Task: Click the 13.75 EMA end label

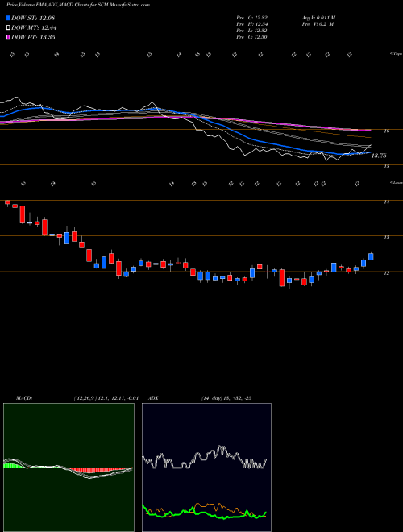Action: pos(379,156)
